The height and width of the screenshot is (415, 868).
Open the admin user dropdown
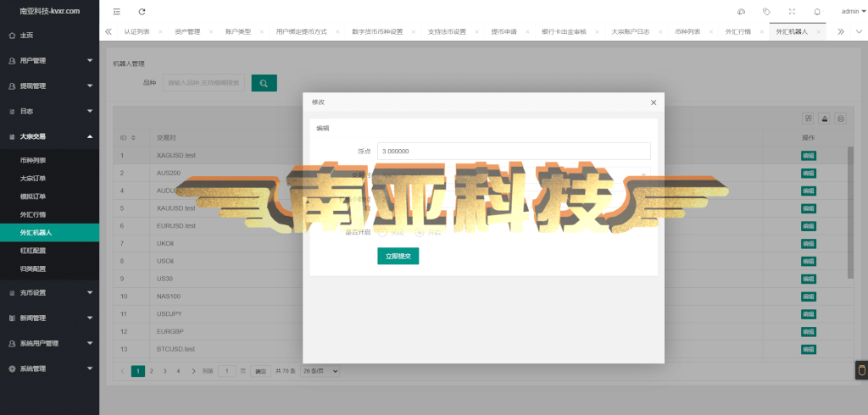854,12
